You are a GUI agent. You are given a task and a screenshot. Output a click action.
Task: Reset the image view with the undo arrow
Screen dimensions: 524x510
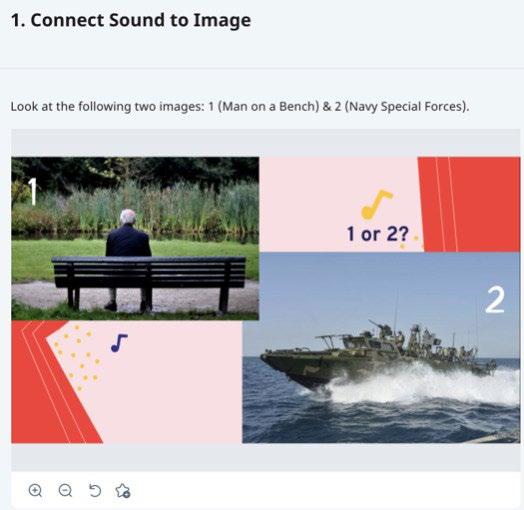click(x=95, y=491)
